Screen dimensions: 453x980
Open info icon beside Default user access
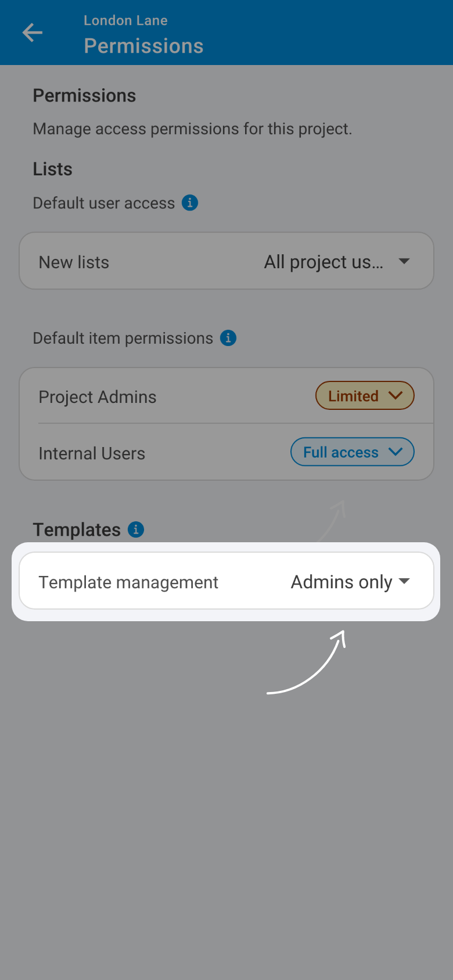[190, 203]
